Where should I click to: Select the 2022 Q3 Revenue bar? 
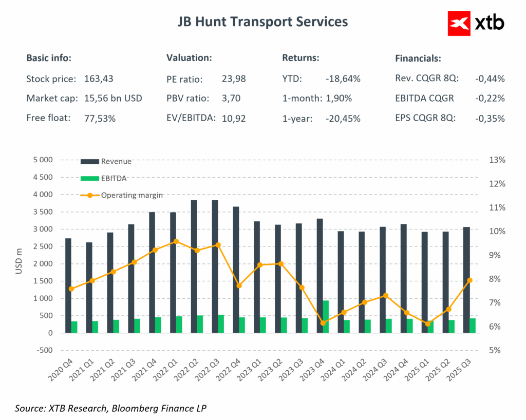[215, 266]
